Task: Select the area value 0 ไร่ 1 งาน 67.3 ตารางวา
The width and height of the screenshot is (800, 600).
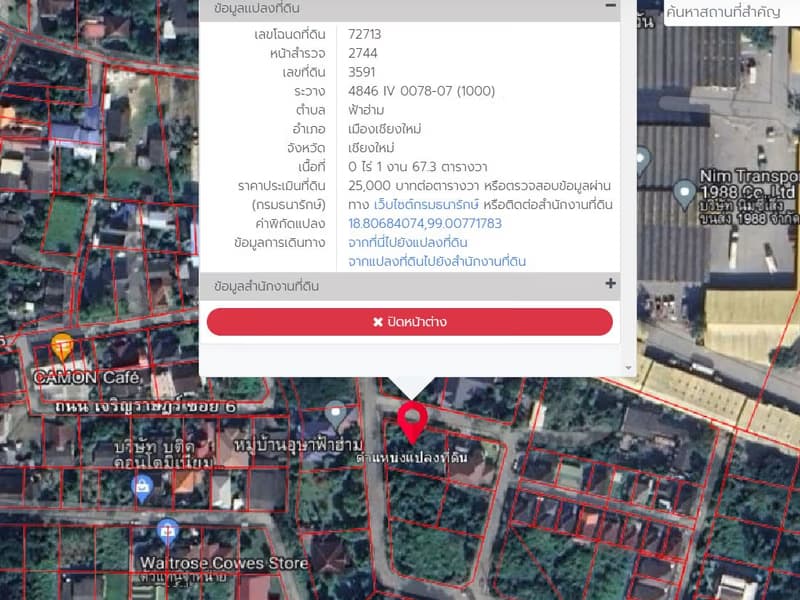Action: point(417,167)
